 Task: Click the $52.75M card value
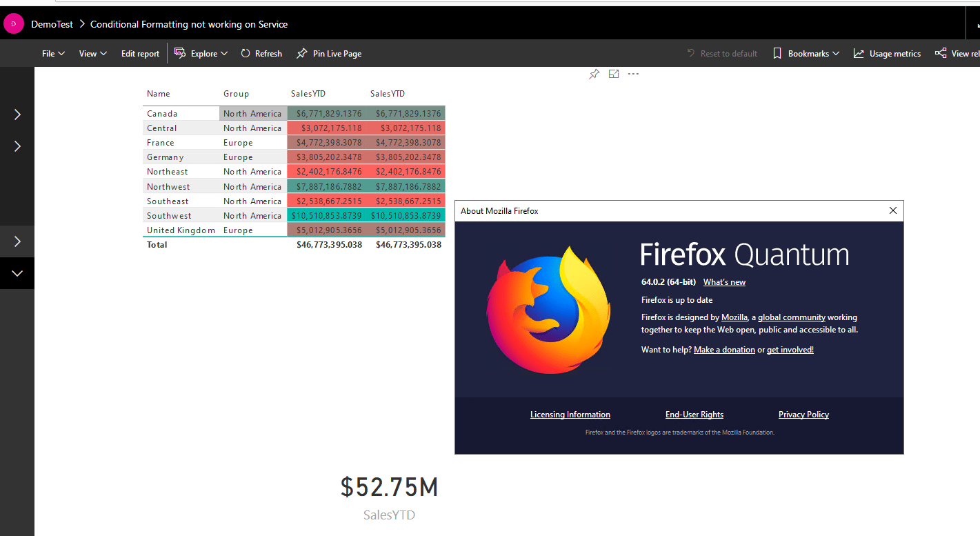(389, 487)
